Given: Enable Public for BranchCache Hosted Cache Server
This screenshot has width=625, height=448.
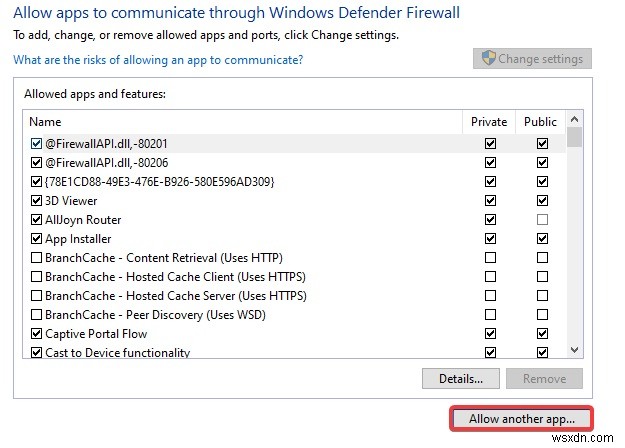Looking at the screenshot, I should 542,296.
